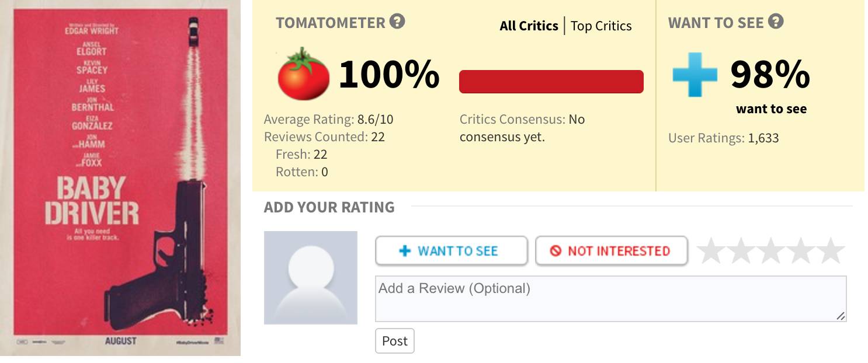Give a three-star rating
This screenshot has height=363, width=868.
click(x=771, y=251)
